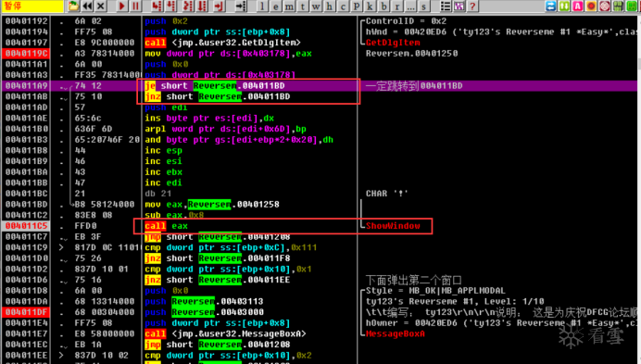
Task: Restart the program with the rewind icon
Action: click(x=87, y=6)
